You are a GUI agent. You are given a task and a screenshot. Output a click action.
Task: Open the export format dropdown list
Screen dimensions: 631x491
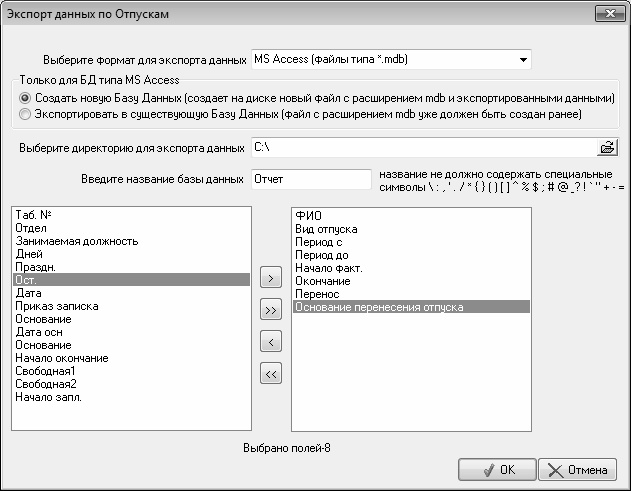(x=522, y=60)
